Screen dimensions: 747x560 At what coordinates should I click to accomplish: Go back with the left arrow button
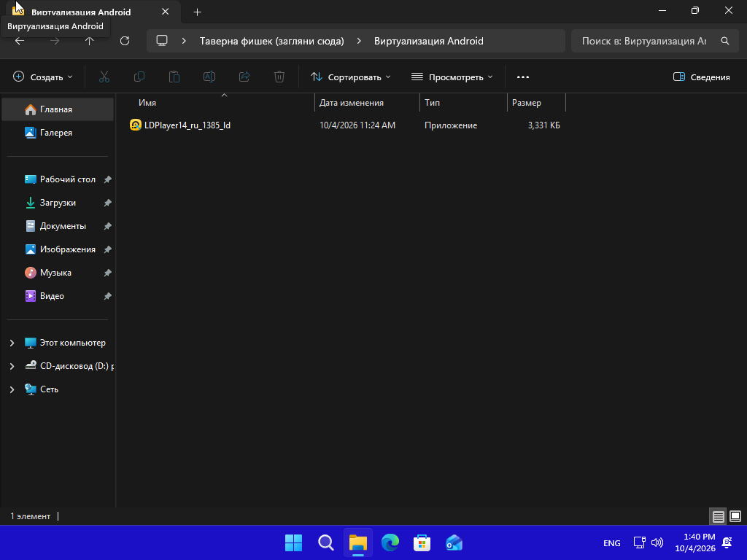[x=20, y=41]
